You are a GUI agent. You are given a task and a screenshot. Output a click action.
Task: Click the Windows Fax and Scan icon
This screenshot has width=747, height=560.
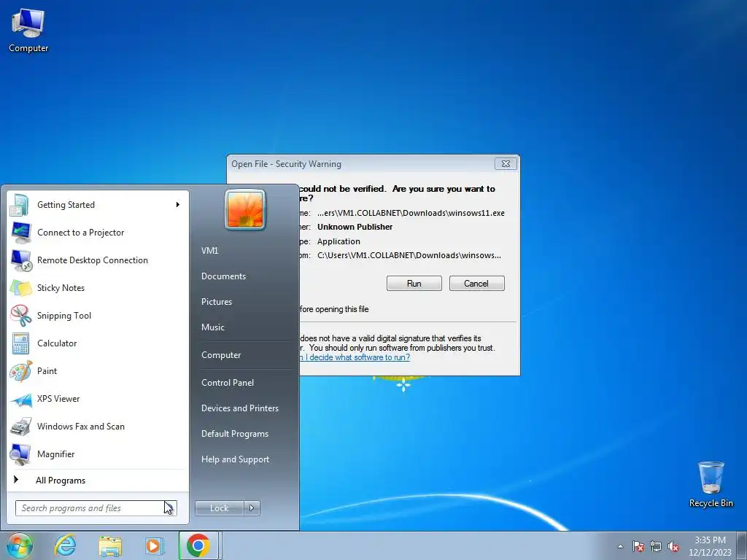pos(20,427)
